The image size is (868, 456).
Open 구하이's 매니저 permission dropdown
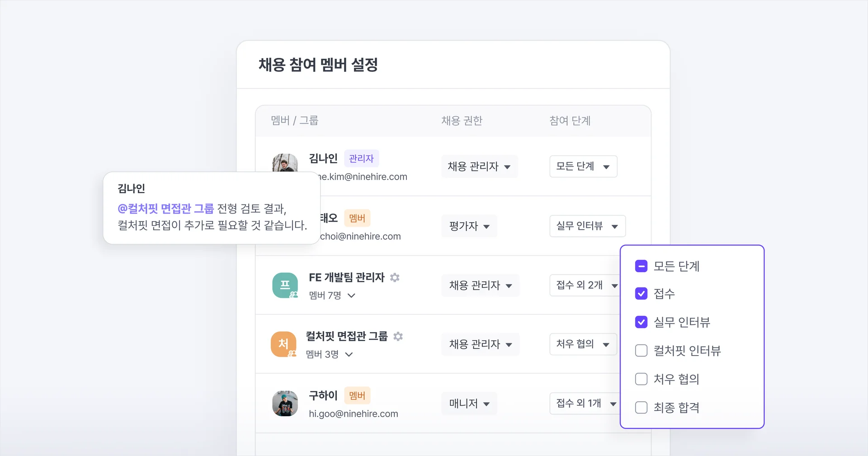coord(469,404)
